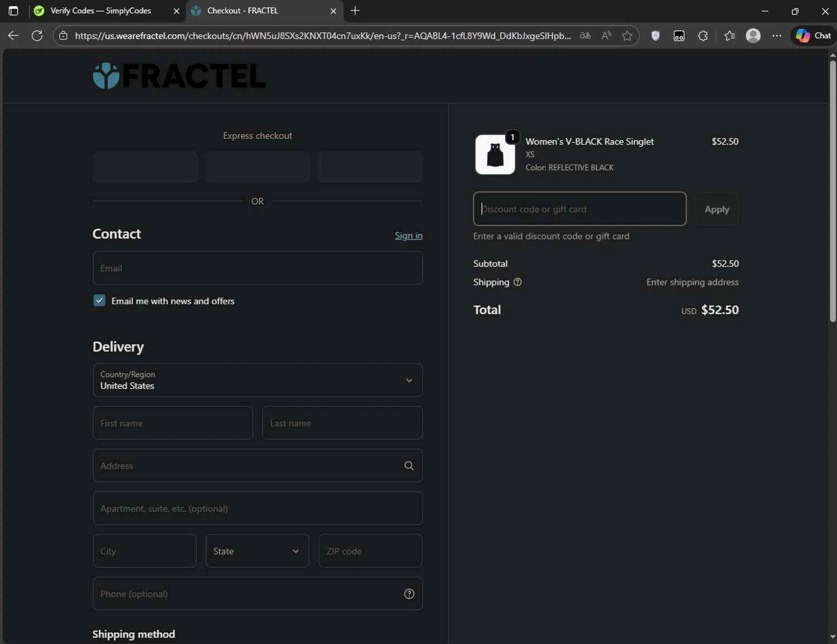This screenshot has width=837, height=644.
Task: Click the FRACTEL logo
Action: pos(179,76)
